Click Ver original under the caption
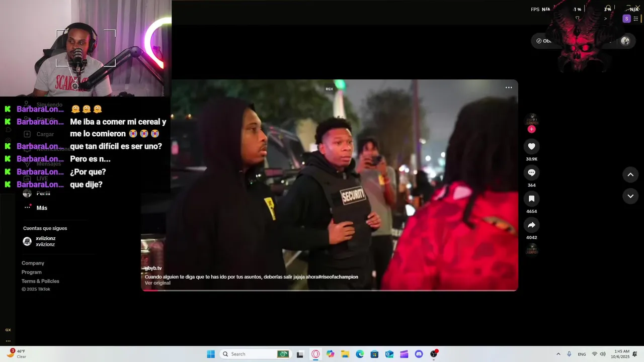The image size is (644, 362). pos(157,283)
